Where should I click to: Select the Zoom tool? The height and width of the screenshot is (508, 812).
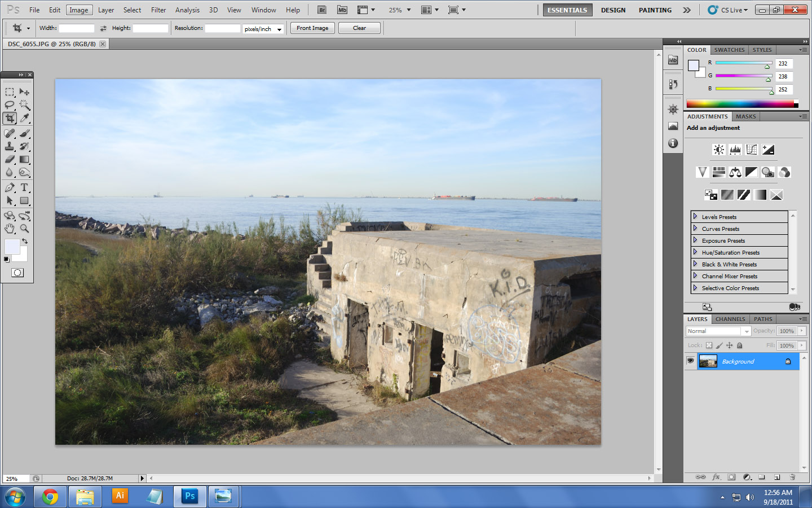coord(24,229)
